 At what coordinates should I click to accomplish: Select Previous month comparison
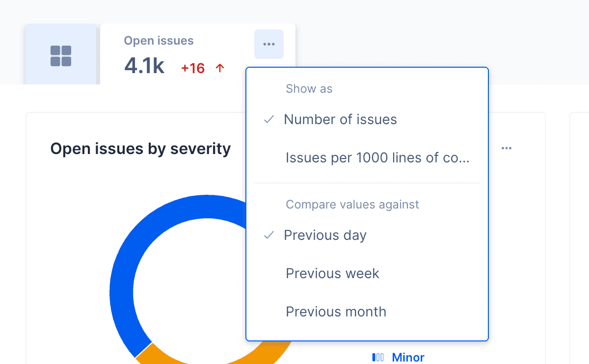coord(336,312)
